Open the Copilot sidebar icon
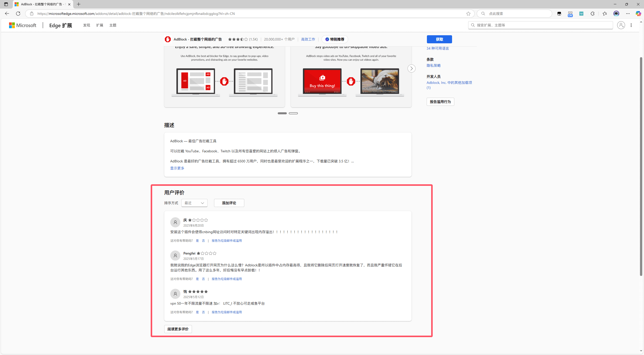The width and height of the screenshot is (644, 355). [x=638, y=14]
